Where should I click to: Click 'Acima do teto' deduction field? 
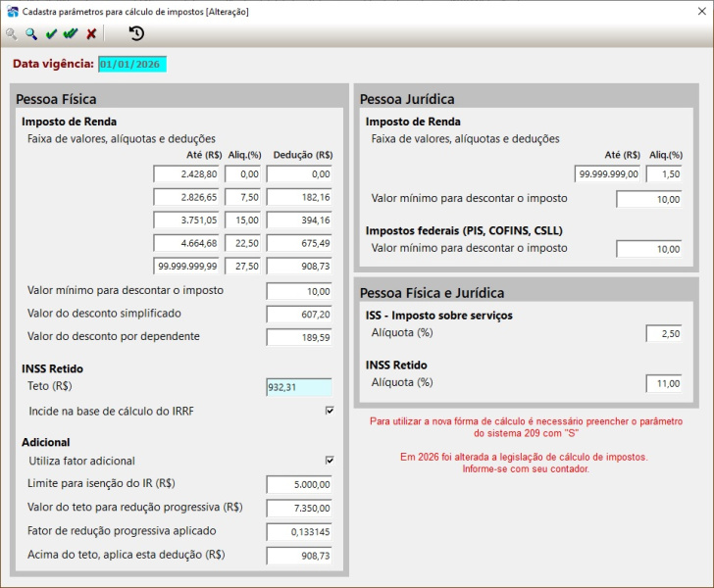coord(299,556)
